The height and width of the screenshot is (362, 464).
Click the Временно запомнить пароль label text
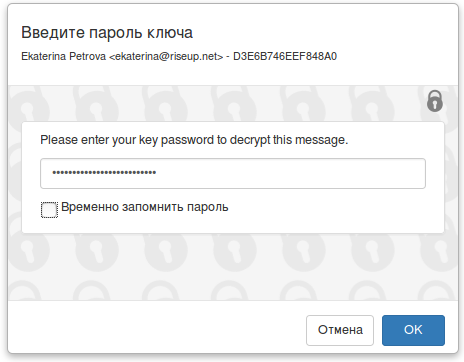pyautogui.click(x=145, y=207)
